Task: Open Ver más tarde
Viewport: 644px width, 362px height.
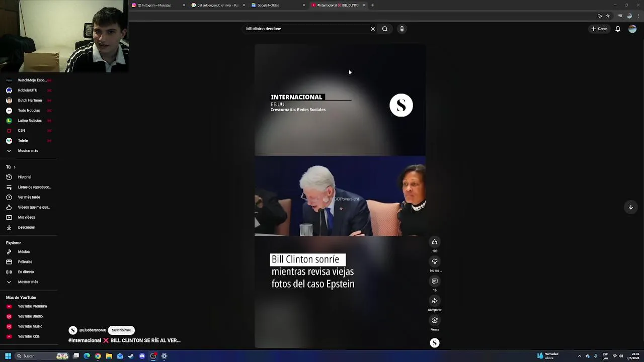Action: pos(28,197)
